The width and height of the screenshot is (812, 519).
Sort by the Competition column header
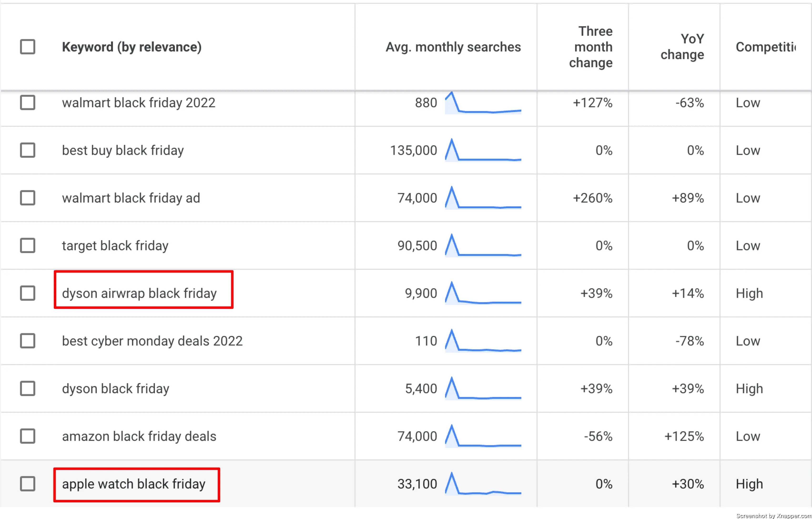tap(766, 47)
